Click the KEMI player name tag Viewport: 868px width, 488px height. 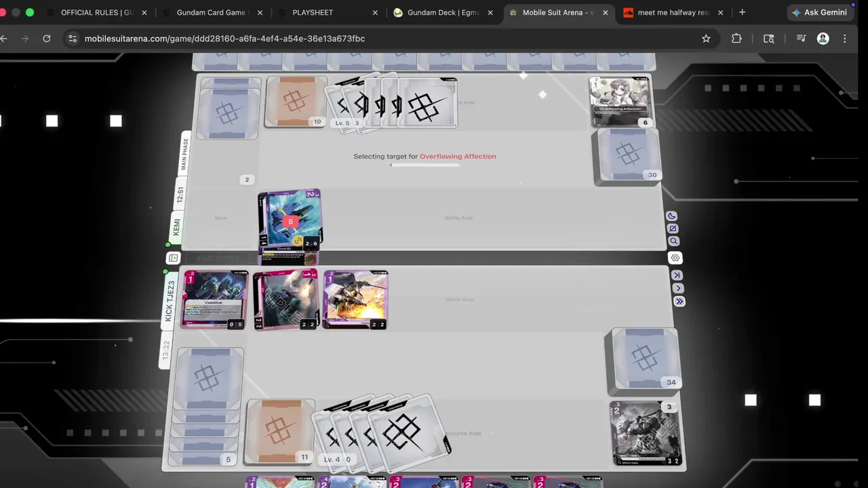tap(176, 227)
